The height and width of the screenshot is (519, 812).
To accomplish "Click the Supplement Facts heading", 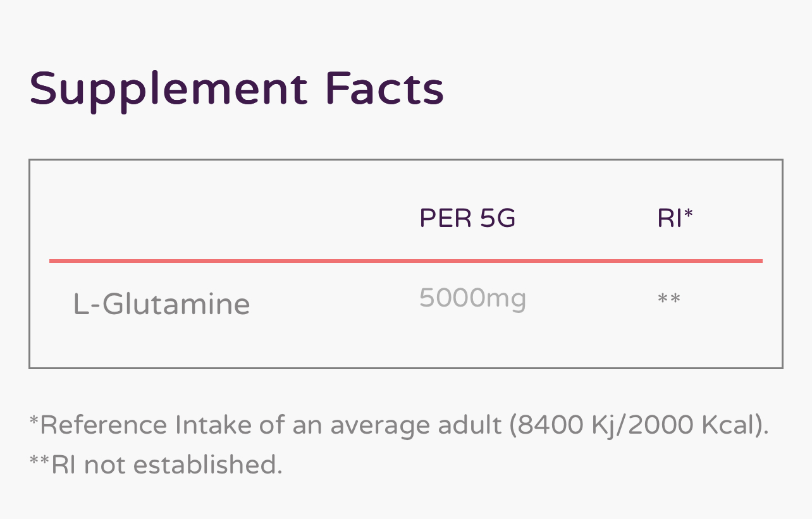I will (237, 89).
